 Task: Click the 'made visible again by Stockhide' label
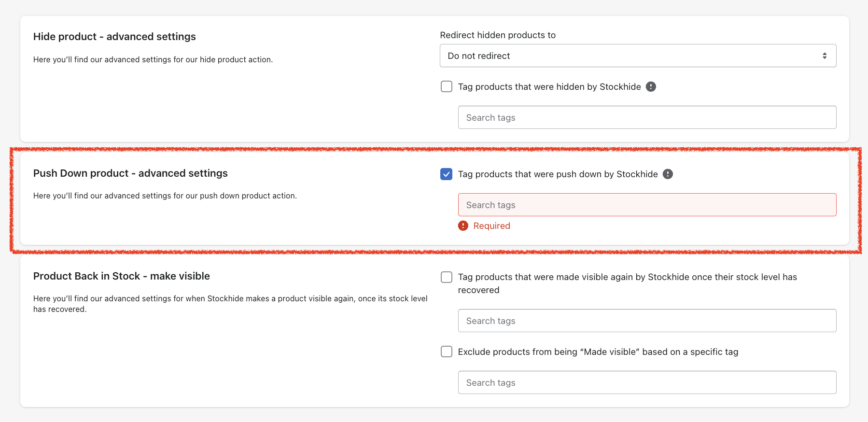tap(627, 277)
